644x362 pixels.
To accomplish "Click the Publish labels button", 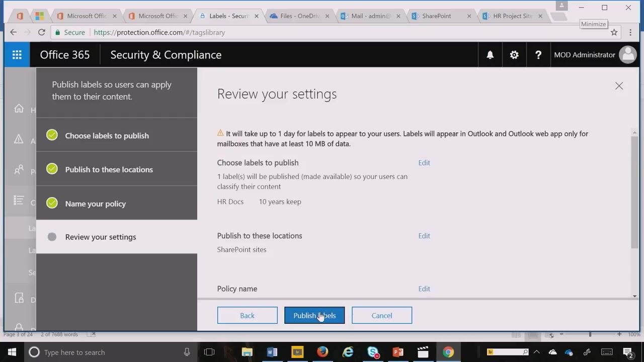I will click(x=314, y=315).
